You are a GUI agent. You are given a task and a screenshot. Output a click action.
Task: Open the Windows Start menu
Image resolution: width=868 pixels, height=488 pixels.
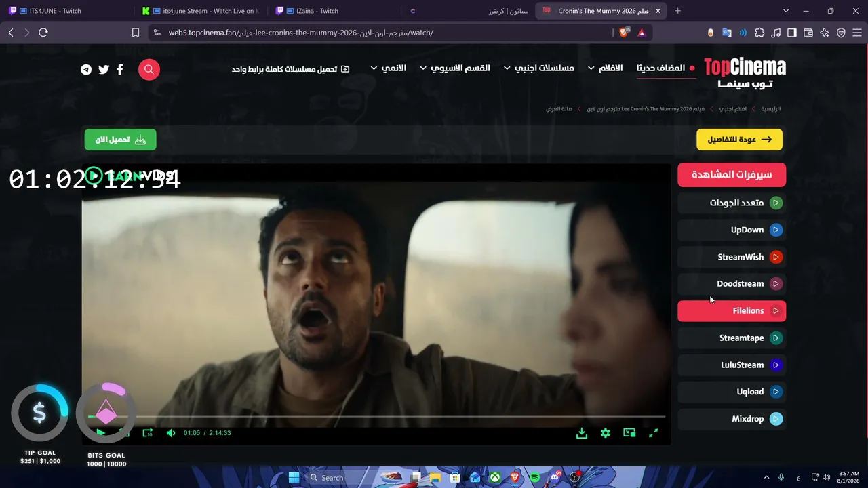tap(294, 478)
